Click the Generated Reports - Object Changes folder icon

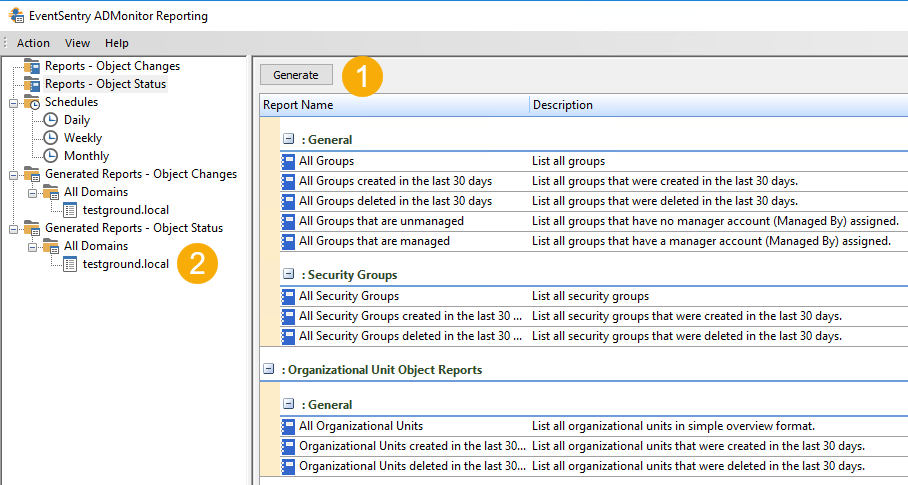click(x=32, y=174)
